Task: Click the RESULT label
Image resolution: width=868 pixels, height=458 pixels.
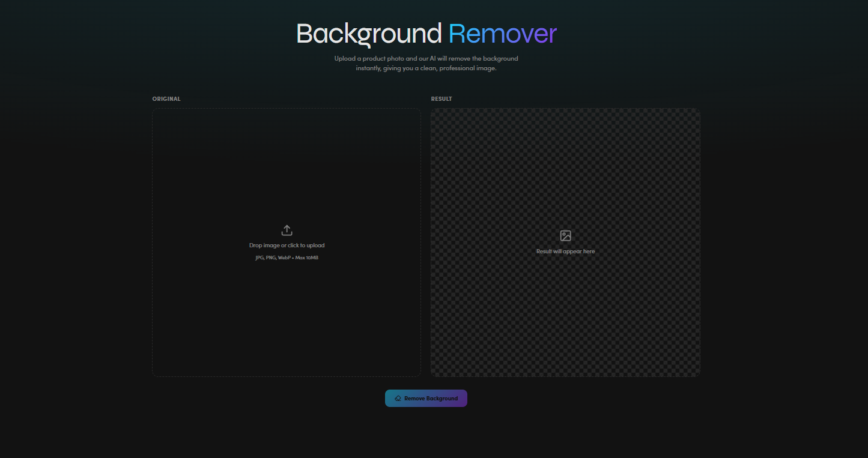Action: tap(442, 99)
